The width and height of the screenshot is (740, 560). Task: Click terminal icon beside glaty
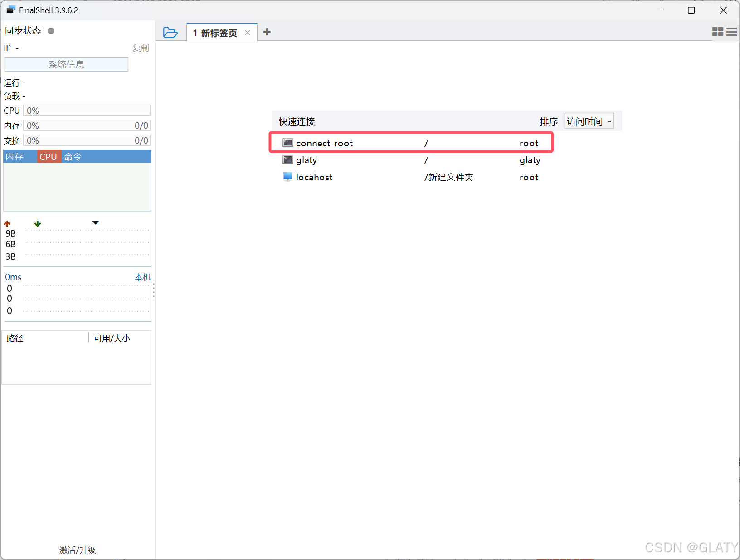click(x=287, y=159)
